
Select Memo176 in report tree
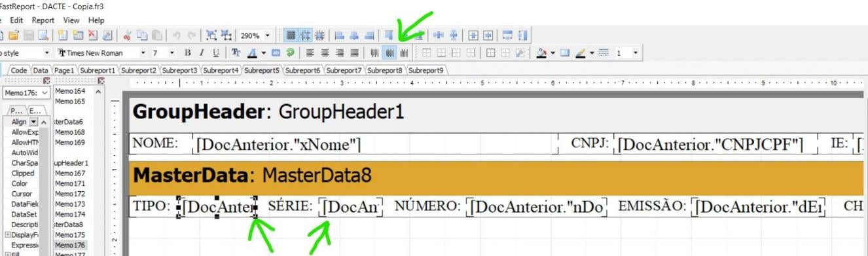click(x=70, y=245)
